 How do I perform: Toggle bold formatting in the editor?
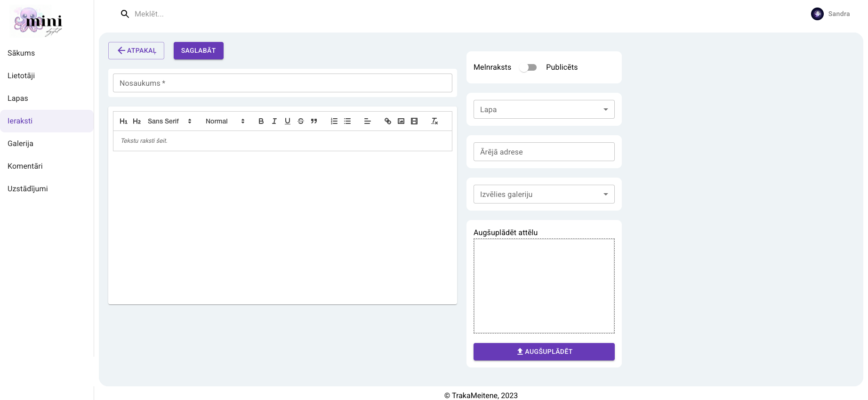tap(261, 121)
